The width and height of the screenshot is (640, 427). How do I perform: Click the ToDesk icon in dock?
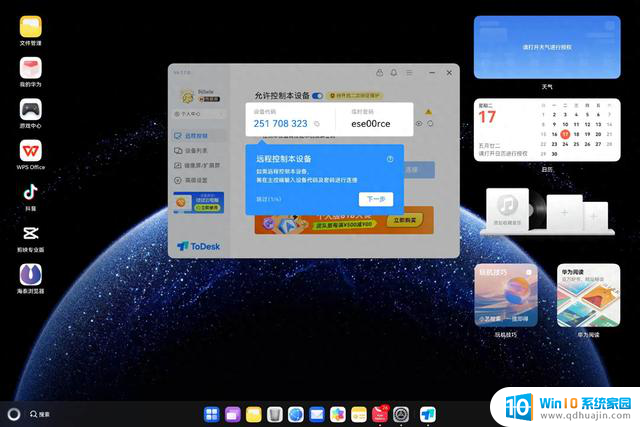tap(428, 414)
